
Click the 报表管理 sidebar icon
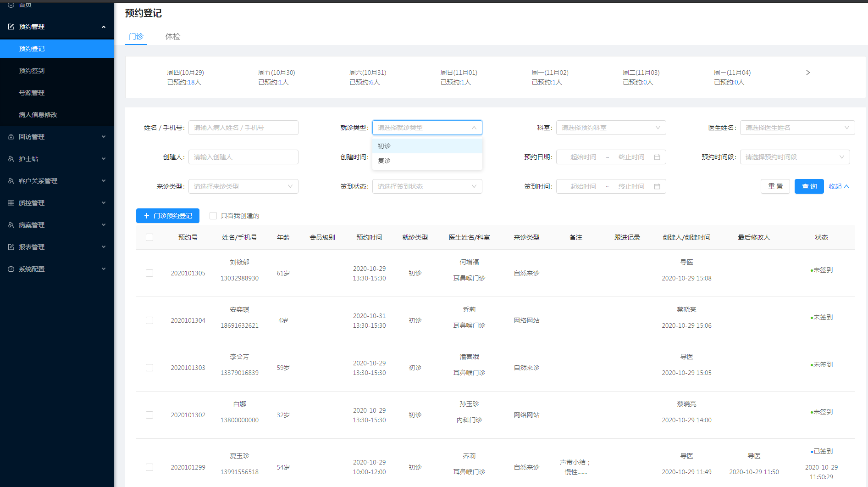pos(11,247)
